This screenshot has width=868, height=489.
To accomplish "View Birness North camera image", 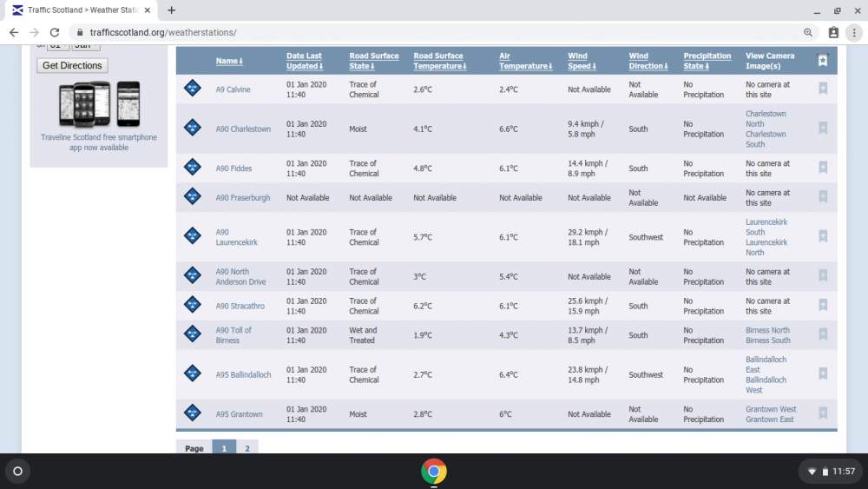I will pos(767,330).
